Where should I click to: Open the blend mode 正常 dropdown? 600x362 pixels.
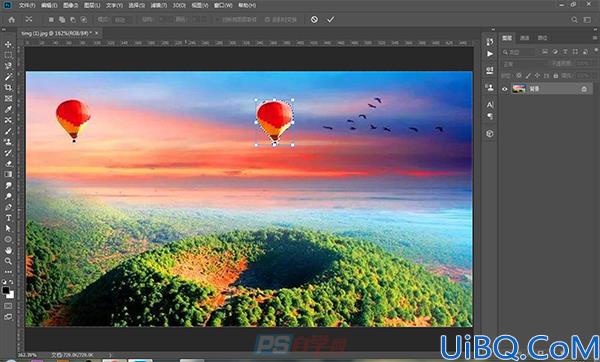(524, 64)
